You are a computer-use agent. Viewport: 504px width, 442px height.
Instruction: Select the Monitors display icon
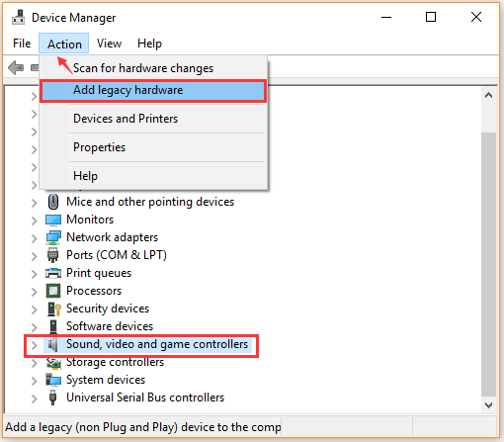coord(53,220)
